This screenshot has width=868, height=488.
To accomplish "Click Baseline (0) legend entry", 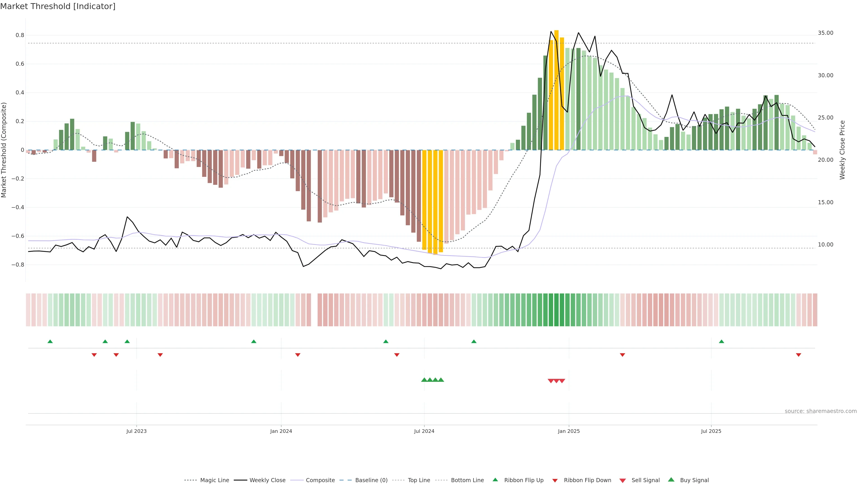I will pos(371,480).
